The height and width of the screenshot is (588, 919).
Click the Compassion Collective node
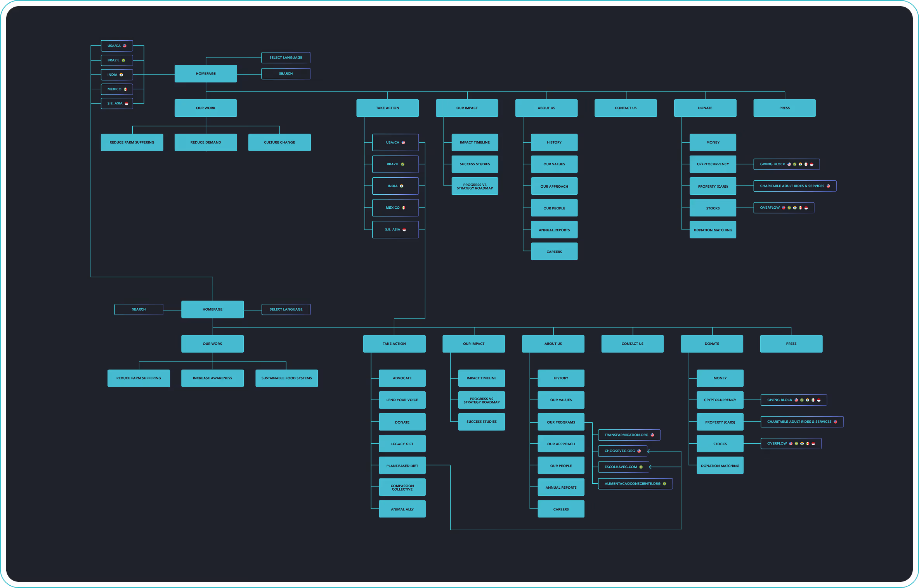[x=402, y=487]
